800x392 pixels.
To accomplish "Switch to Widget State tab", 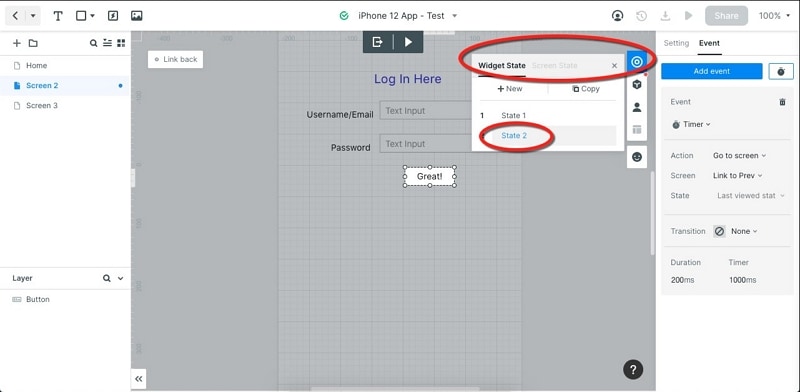I will [x=502, y=65].
